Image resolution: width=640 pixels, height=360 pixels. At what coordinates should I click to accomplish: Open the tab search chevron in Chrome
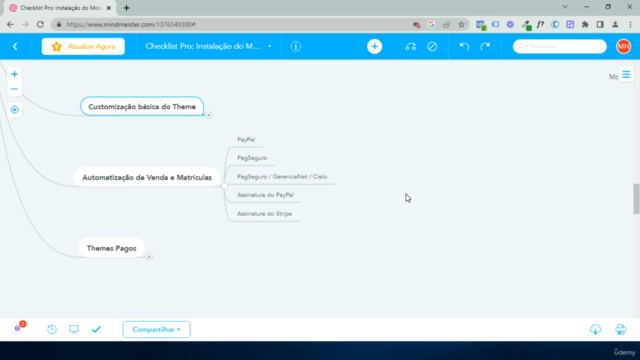coord(565,7)
